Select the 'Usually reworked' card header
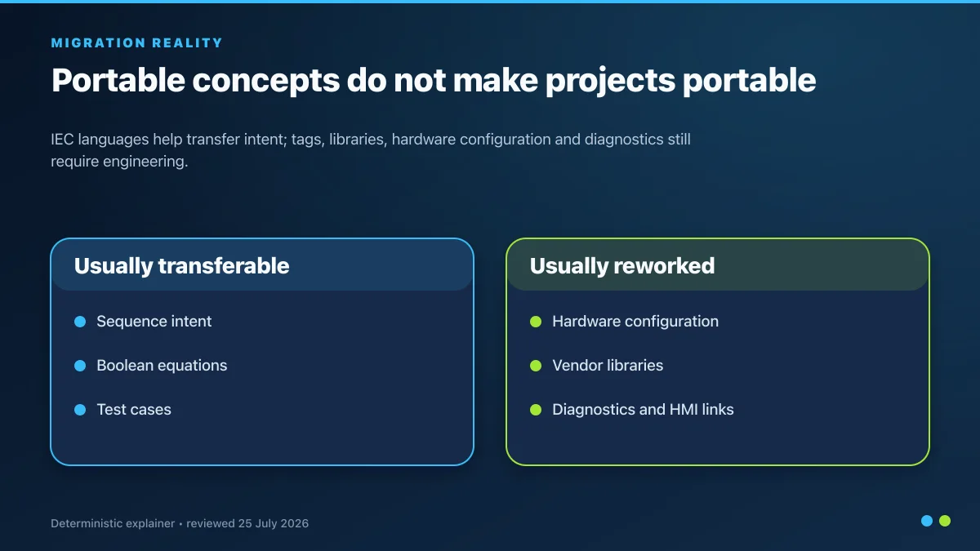 click(718, 265)
